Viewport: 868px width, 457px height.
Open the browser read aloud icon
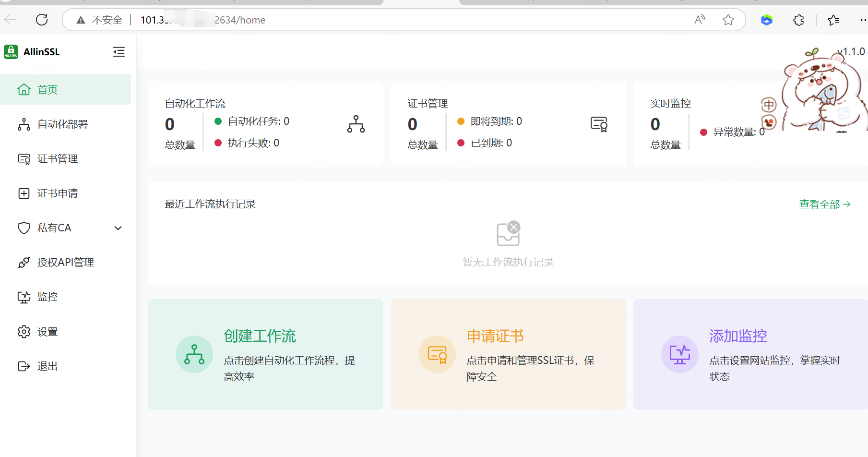click(x=700, y=20)
